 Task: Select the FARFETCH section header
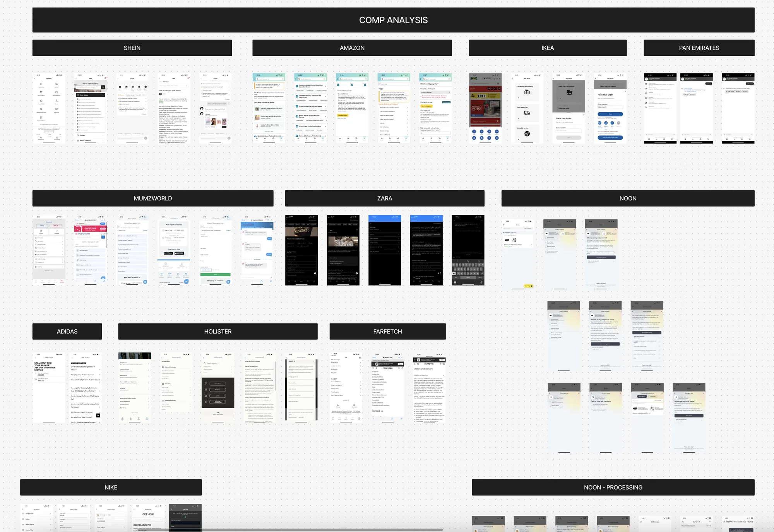tap(387, 332)
